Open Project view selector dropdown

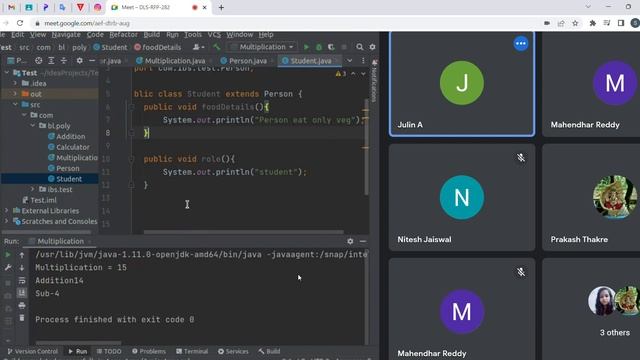16,60
